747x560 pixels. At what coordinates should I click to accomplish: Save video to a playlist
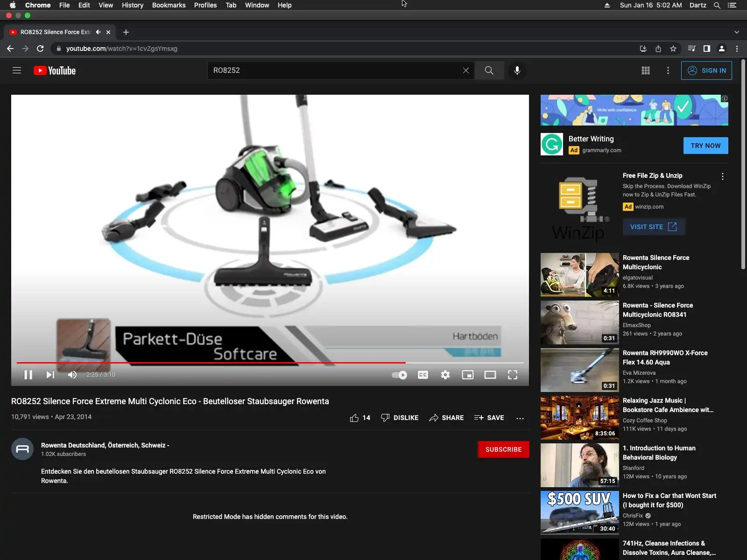coord(489,418)
